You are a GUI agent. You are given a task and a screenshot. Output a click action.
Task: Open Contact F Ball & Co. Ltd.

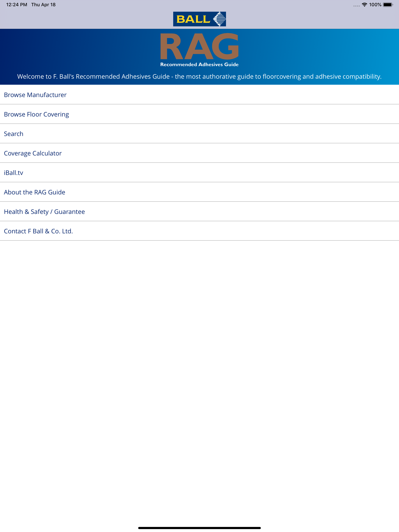199,231
